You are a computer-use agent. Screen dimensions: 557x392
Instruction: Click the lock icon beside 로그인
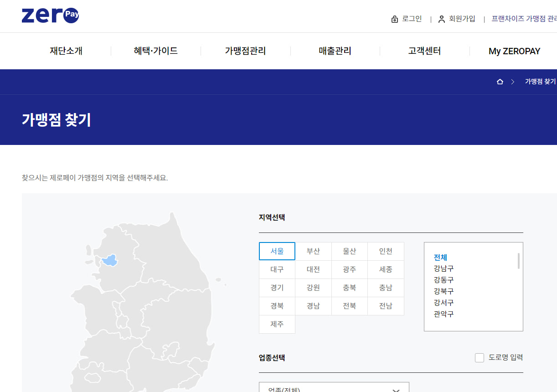[395, 19]
